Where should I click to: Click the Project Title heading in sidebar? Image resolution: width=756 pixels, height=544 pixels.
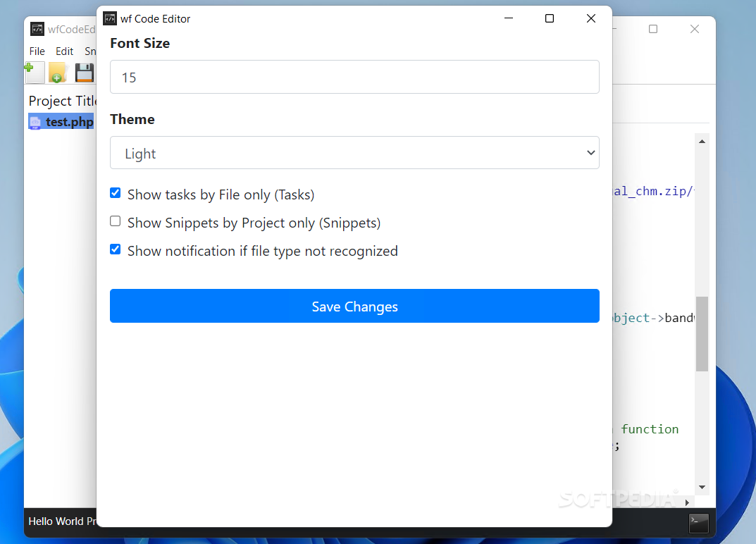click(x=63, y=101)
